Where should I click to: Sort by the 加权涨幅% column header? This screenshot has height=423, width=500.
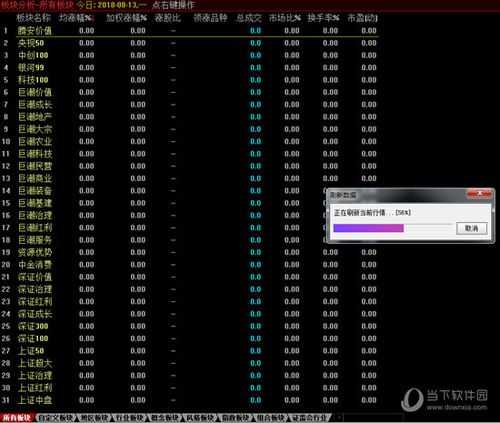point(126,18)
